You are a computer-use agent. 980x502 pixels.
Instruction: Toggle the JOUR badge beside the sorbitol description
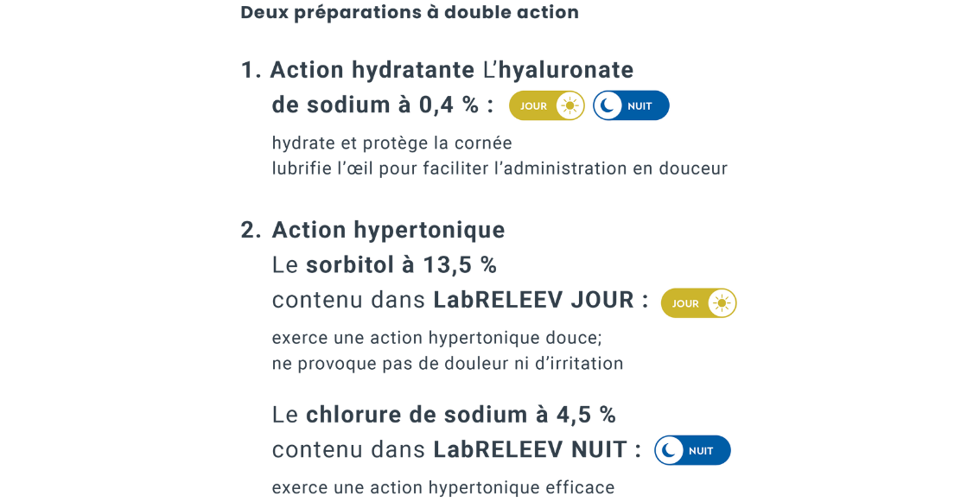(699, 303)
